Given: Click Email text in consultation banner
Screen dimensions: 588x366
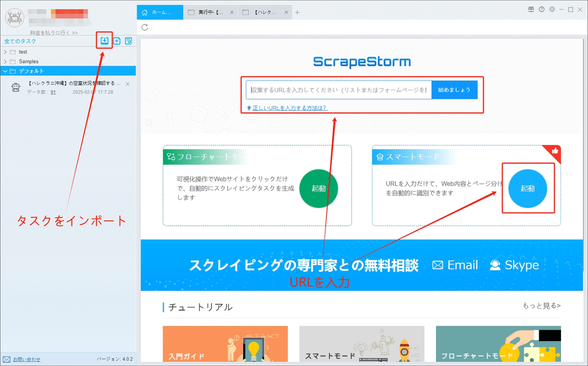Looking at the screenshot, I should (x=463, y=265).
